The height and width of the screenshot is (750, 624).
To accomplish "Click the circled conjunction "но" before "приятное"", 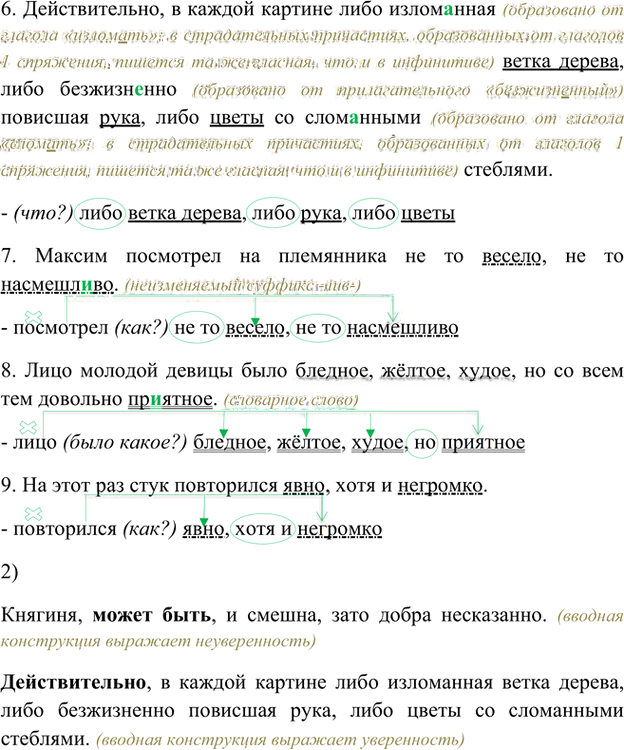I will pos(423,443).
